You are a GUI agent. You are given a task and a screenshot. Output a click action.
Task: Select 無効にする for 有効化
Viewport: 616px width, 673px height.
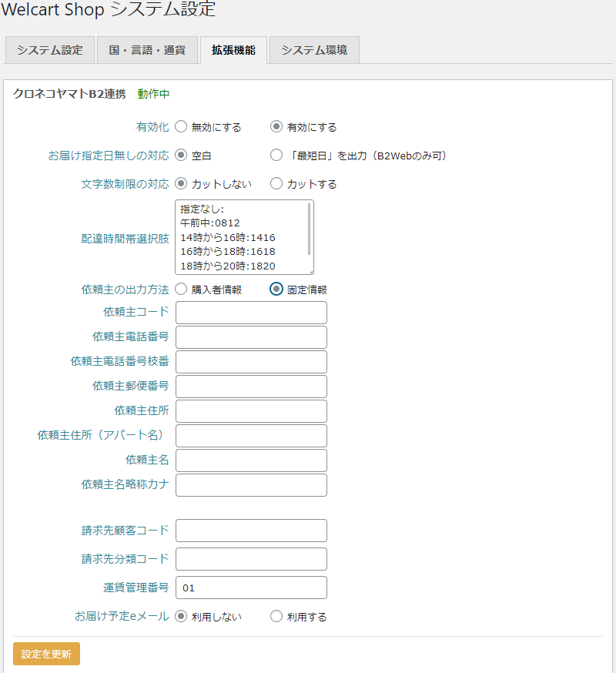point(181,129)
